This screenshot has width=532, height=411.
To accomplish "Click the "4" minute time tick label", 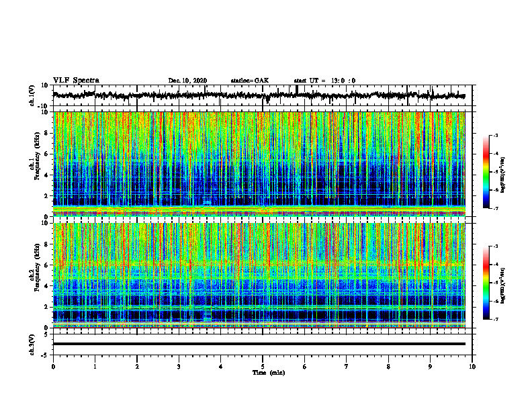I will point(221,367).
